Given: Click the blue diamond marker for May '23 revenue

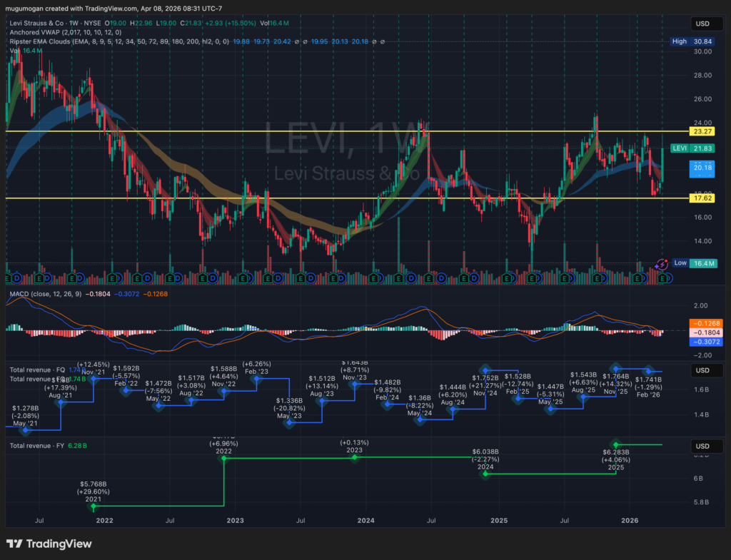Looking at the screenshot, I should [x=289, y=423].
